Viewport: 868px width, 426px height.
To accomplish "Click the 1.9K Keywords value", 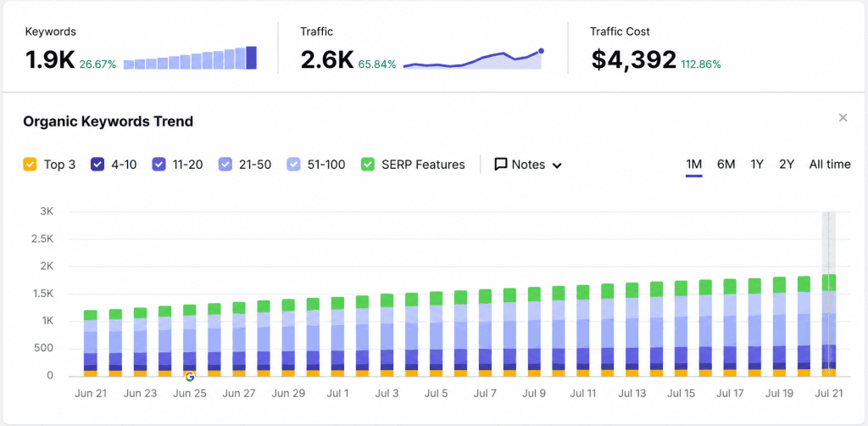I will [x=50, y=59].
